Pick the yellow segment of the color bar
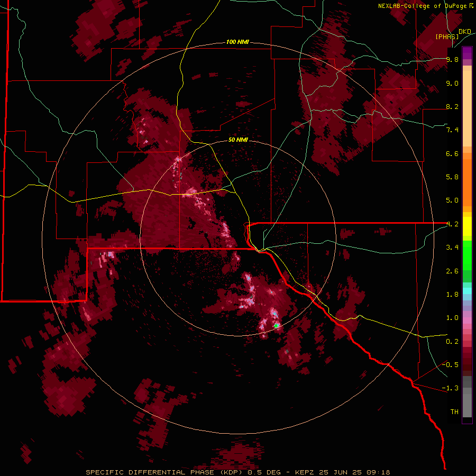 click(x=467, y=226)
